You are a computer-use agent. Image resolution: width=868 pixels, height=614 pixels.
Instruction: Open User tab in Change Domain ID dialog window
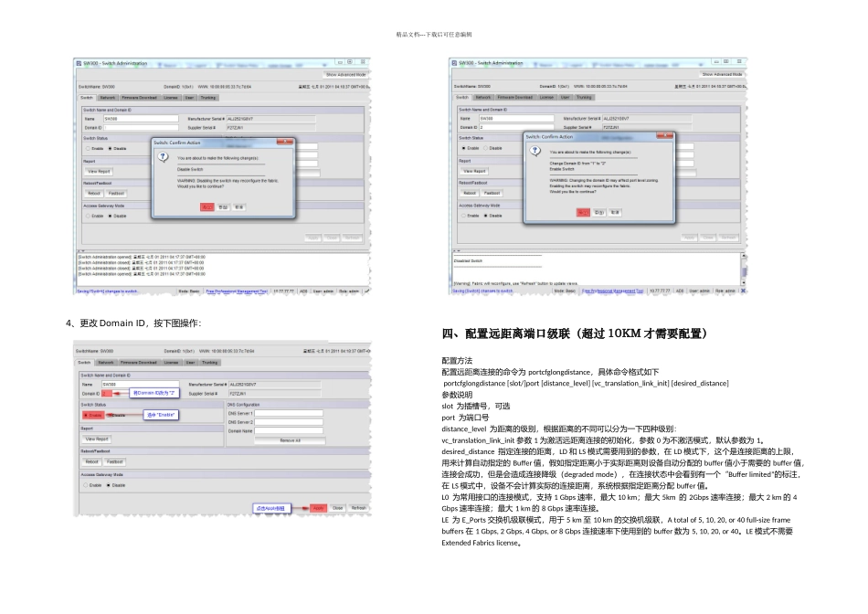[566, 98]
